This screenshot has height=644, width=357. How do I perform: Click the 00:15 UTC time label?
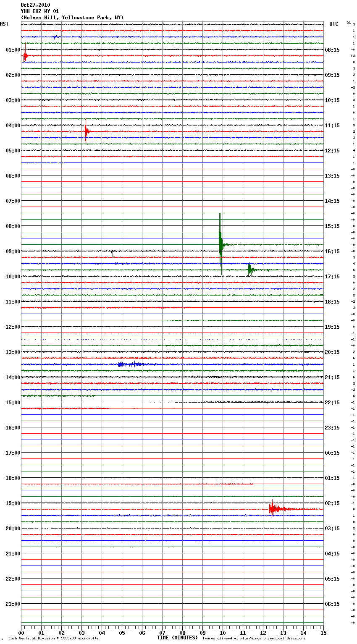coord(332,453)
